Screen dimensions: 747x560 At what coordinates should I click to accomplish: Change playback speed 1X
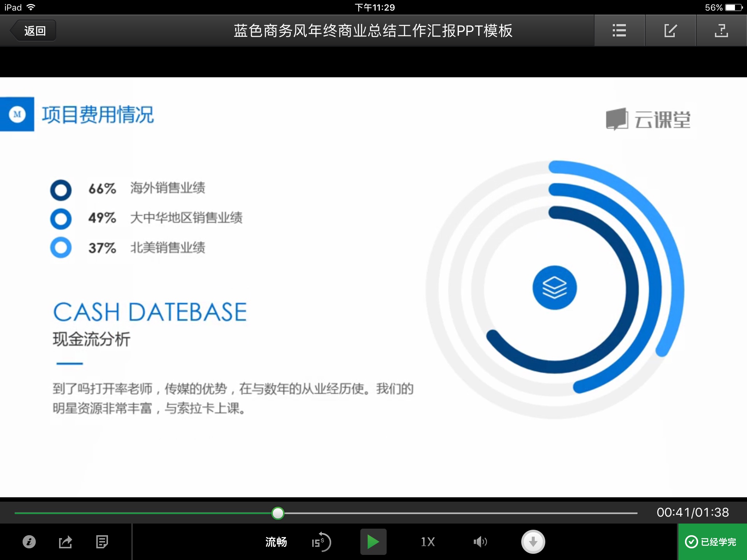pos(428,542)
